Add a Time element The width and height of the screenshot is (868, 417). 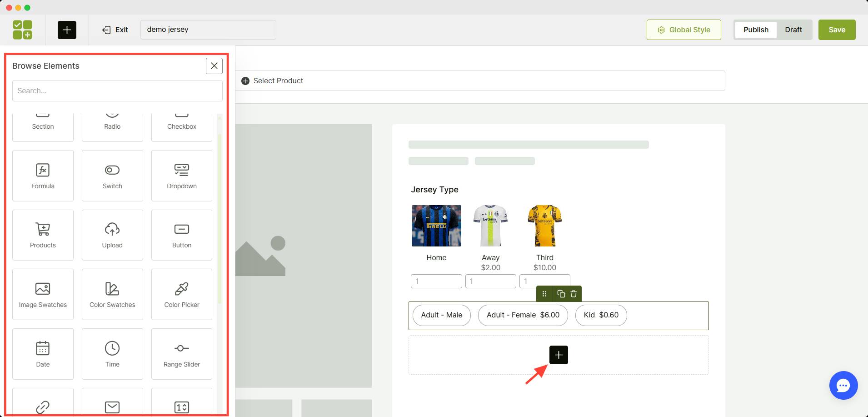tap(112, 354)
